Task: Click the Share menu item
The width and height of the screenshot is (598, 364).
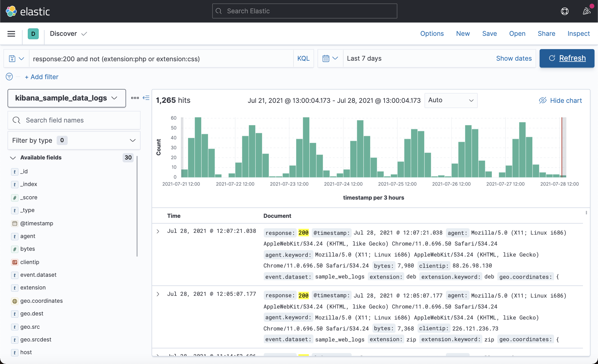Action: click(x=546, y=34)
